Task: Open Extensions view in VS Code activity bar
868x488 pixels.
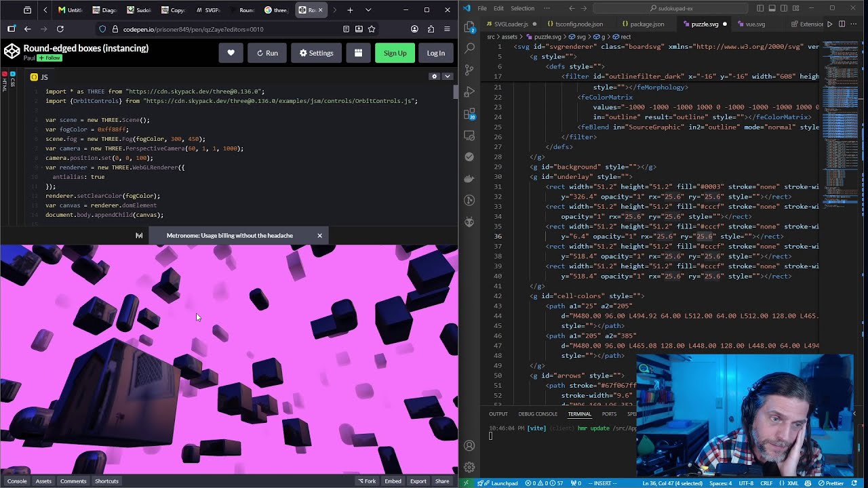Action: 469,113
